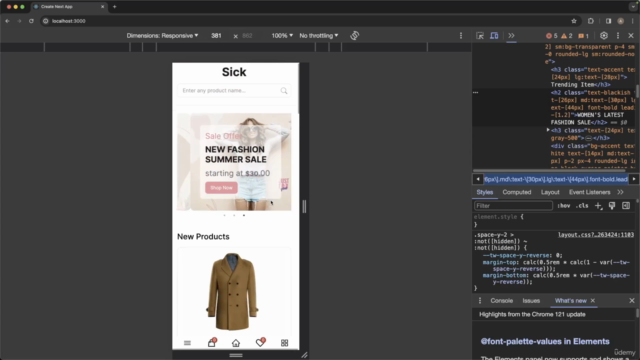Image resolution: width=640 pixels, height=360 pixels.
Task: Select the WOMEN'S LATEST FASHION SALE node
Action: (x=587, y=119)
